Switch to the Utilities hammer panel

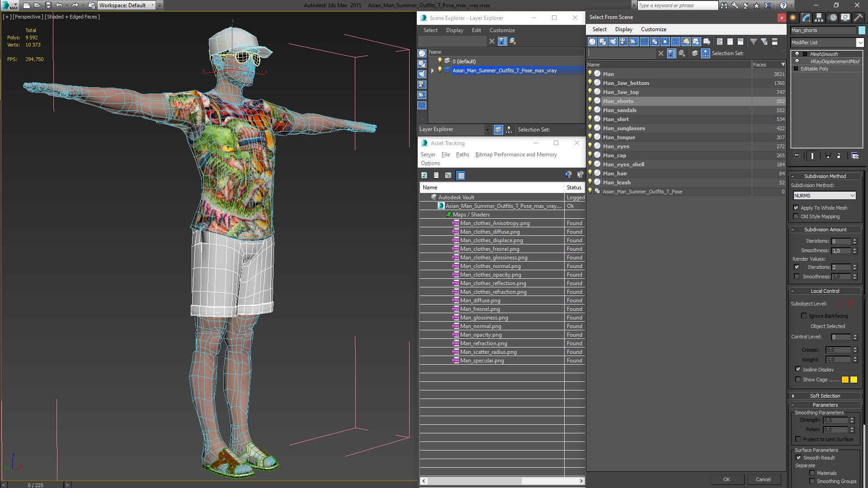(x=858, y=18)
